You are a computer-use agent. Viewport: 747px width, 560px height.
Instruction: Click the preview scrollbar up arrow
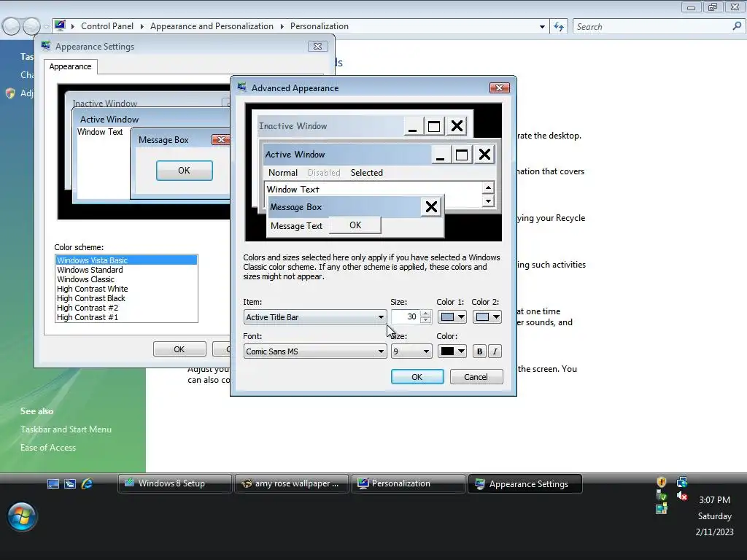(x=488, y=187)
